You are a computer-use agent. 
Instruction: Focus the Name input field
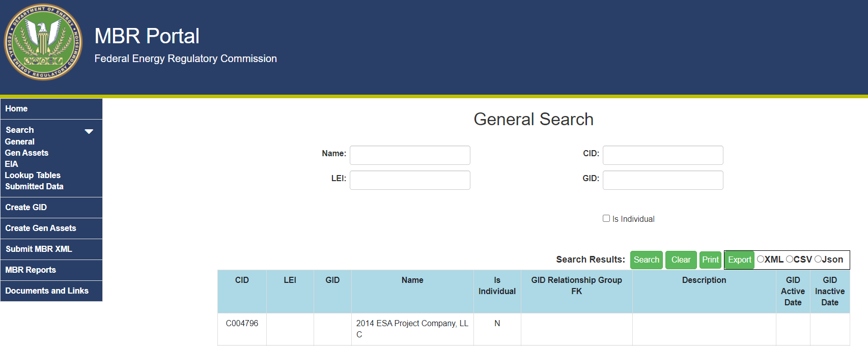coord(410,155)
